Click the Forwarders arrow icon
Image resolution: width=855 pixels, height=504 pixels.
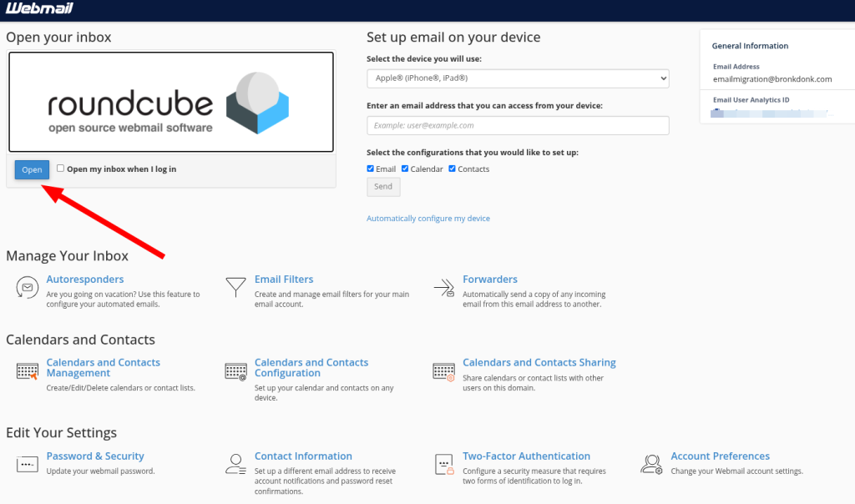[x=444, y=287]
